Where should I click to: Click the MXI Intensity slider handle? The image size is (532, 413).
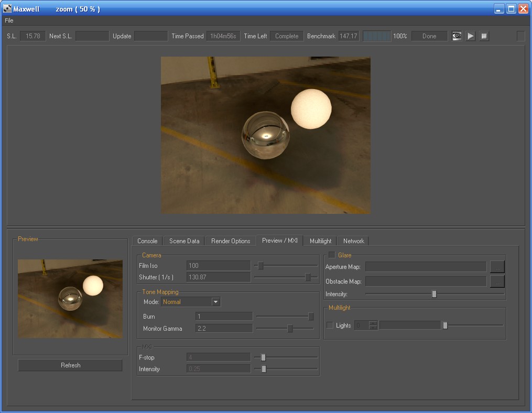[264, 369]
